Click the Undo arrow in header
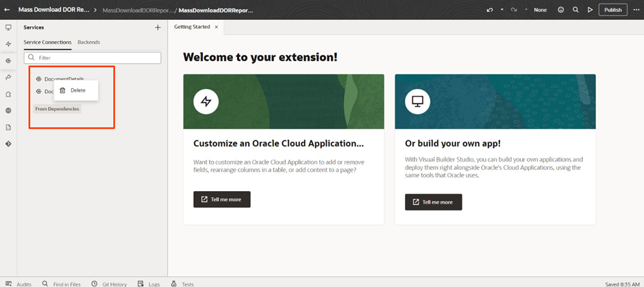Screen dimensions: 644x287 pyautogui.click(x=490, y=10)
